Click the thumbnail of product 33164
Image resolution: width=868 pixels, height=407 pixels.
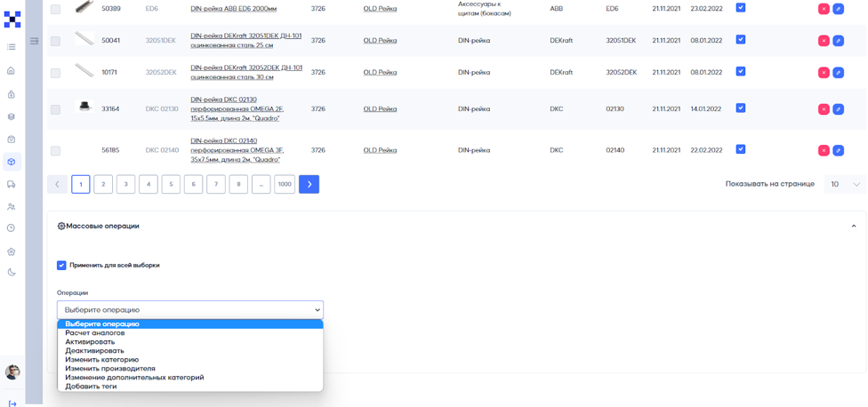(84, 108)
